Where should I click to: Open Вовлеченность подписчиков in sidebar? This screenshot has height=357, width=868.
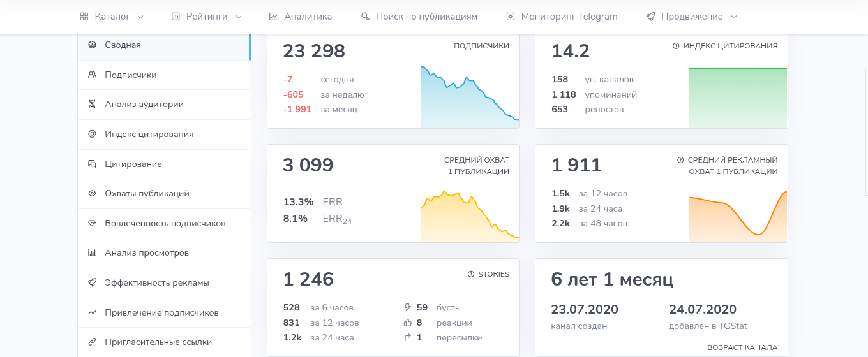coord(163,223)
